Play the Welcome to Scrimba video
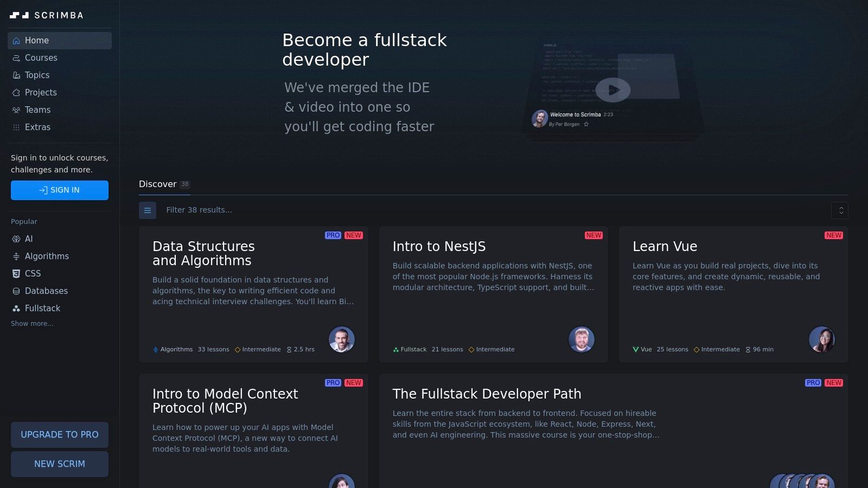 pyautogui.click(x=612, y=89)
